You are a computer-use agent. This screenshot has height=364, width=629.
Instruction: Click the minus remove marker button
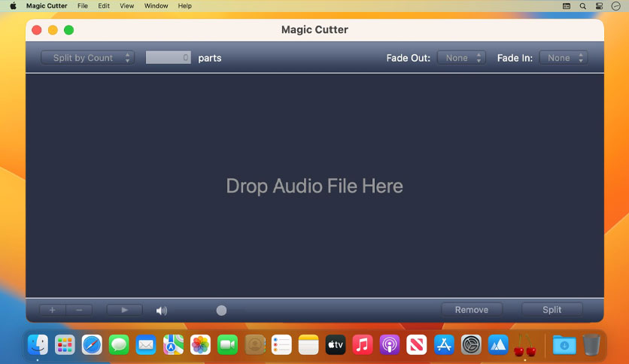pyautogui.click(x=79, y=310)
